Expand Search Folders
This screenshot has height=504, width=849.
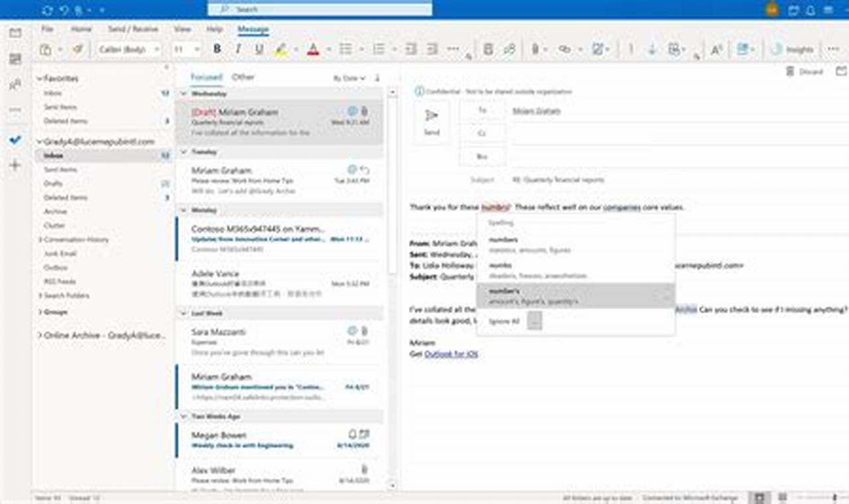click(39, 295)
